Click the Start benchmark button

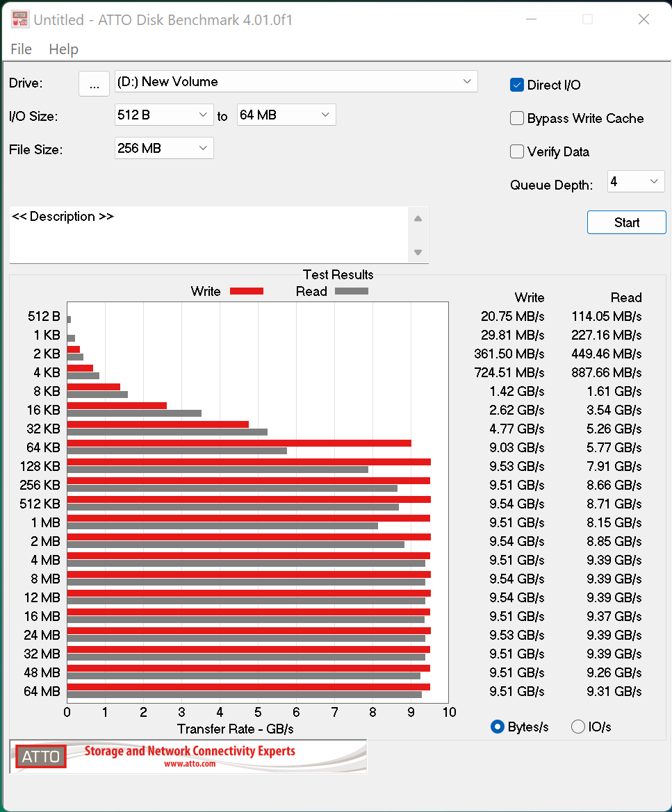pyautogui.click(x=626, y=222)
